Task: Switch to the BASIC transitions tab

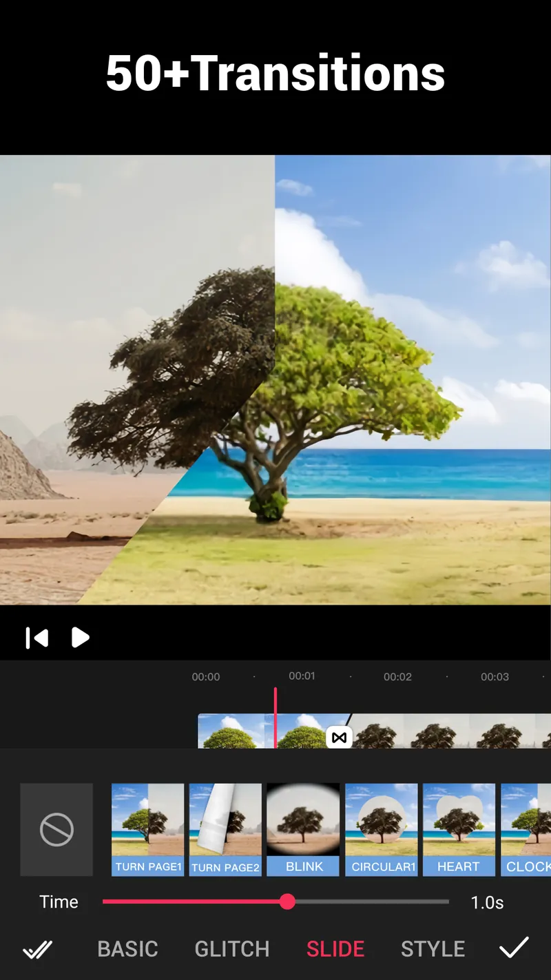Action: (x=128, y=948)
